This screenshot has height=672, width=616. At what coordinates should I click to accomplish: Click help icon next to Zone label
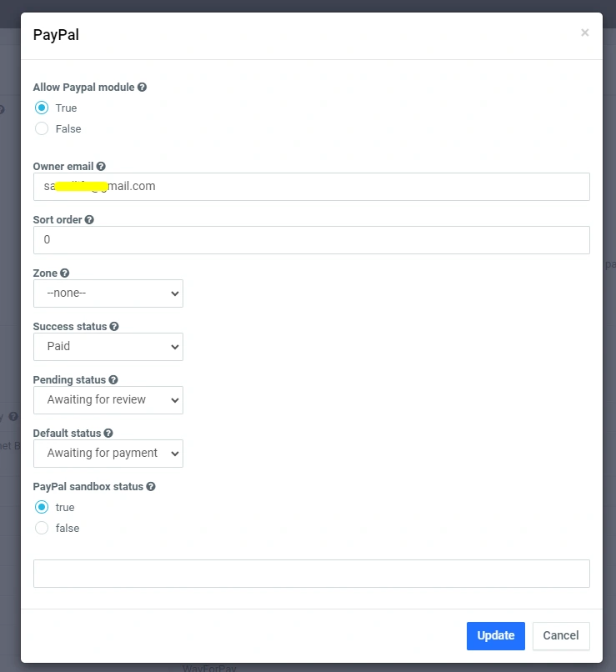pyautogui.click(x=64, y=273)
